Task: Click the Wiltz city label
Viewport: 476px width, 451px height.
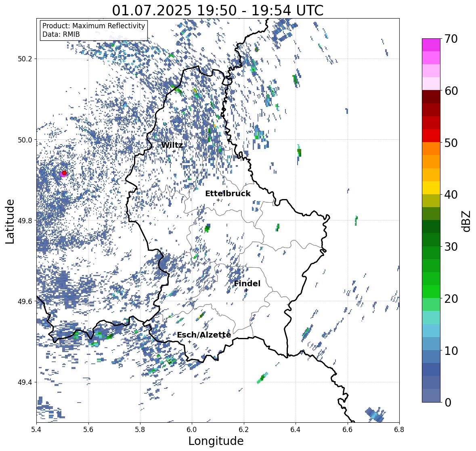Action: (172, 145)
